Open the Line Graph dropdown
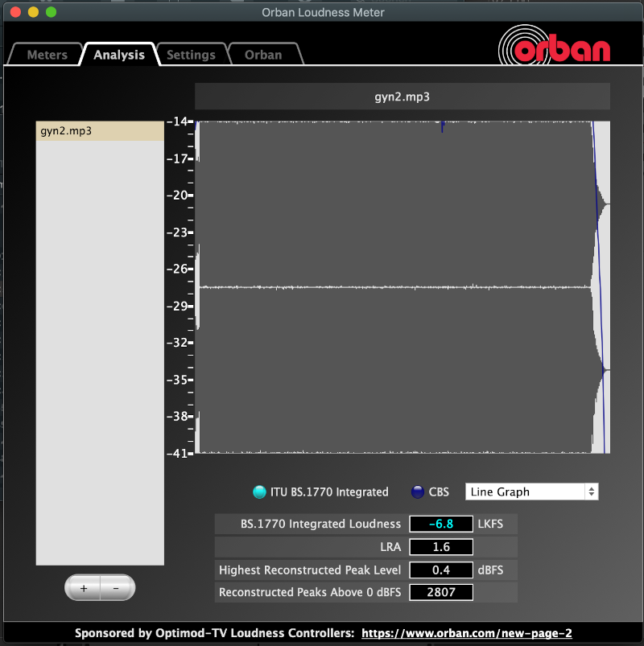The image size is (644, 646). (531, 492)
